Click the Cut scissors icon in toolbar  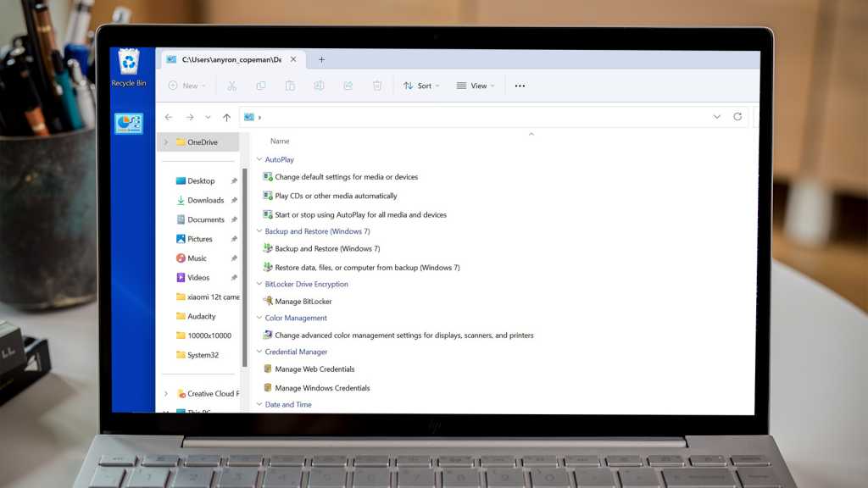(x=232, y=86)
